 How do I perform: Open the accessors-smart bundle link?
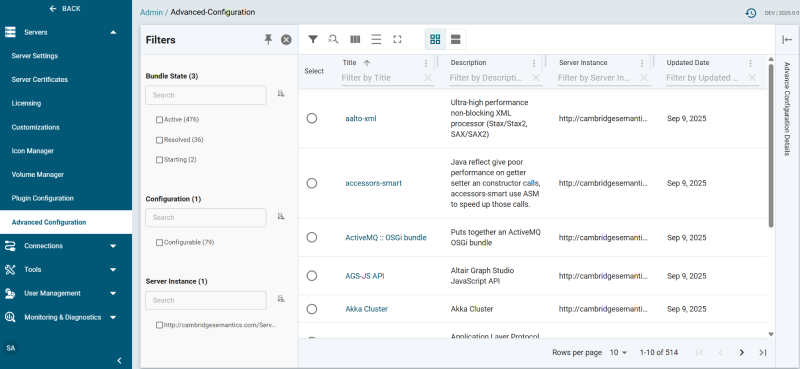point(373,183)
